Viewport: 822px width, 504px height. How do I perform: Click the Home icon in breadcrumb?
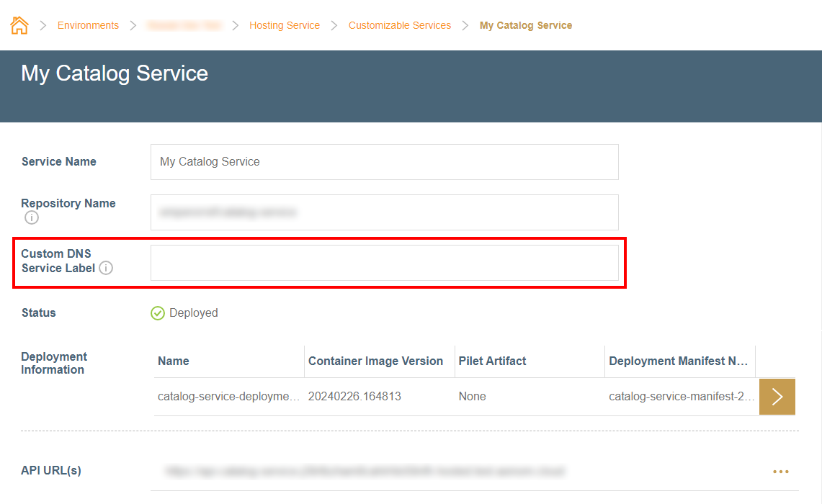point(19,26)
